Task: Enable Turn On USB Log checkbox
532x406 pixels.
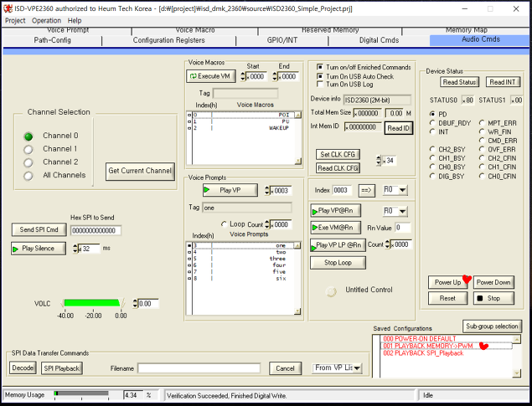Action: [319, 84]
